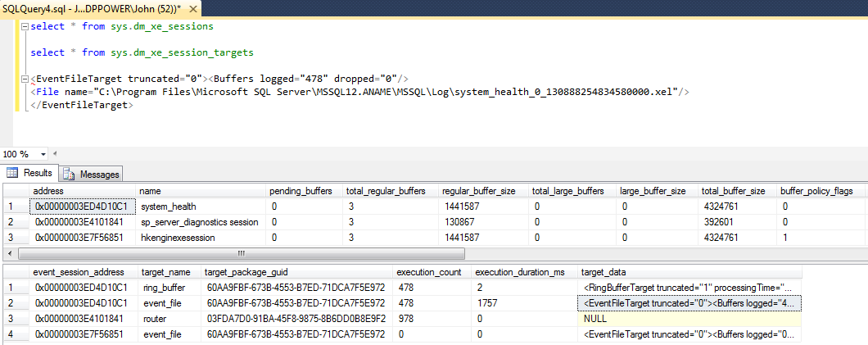Click the system_health .xel file path line
This screenshot has height=345, width=868.
359,92
